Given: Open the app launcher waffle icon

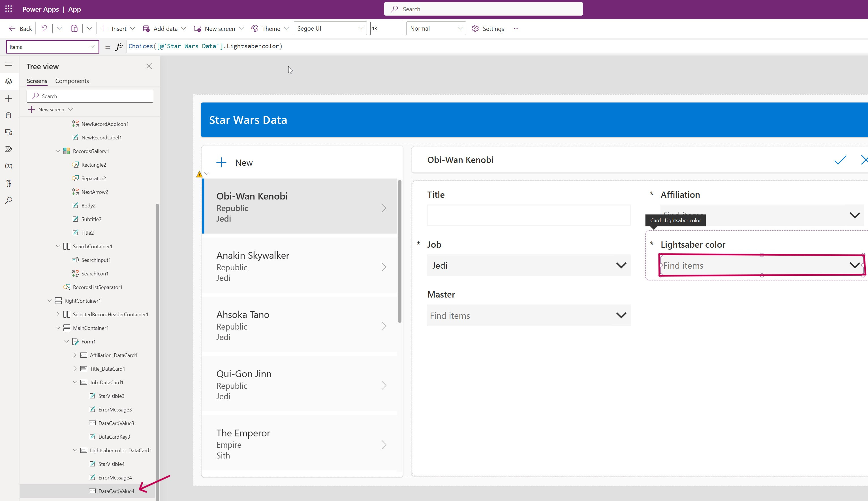Looking at the screenshot, I should click(x=8, y=9).
